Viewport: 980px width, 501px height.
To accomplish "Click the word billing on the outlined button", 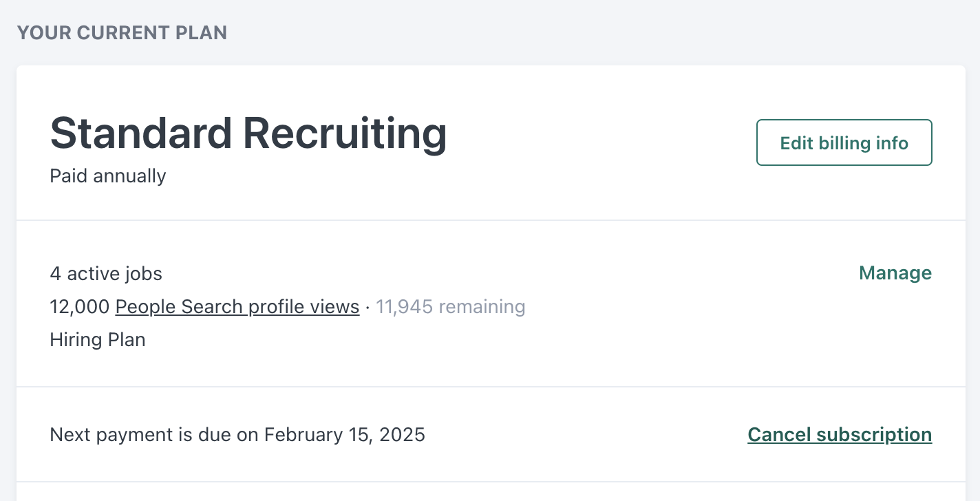I will tap(844, 143).
